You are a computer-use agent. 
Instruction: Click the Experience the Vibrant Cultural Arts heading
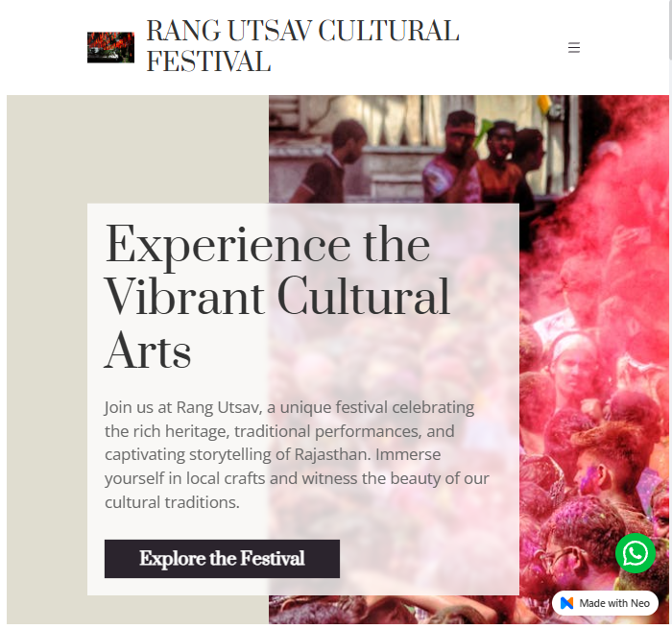pyautogui.click(x=277, y=297)
